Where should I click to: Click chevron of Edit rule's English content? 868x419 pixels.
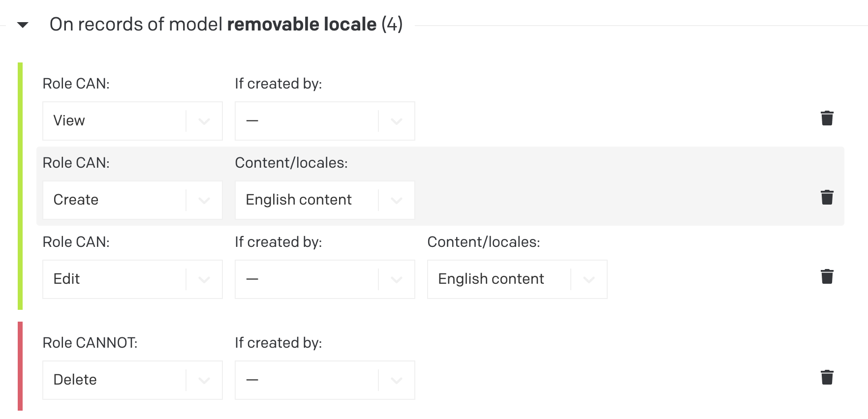589,279
